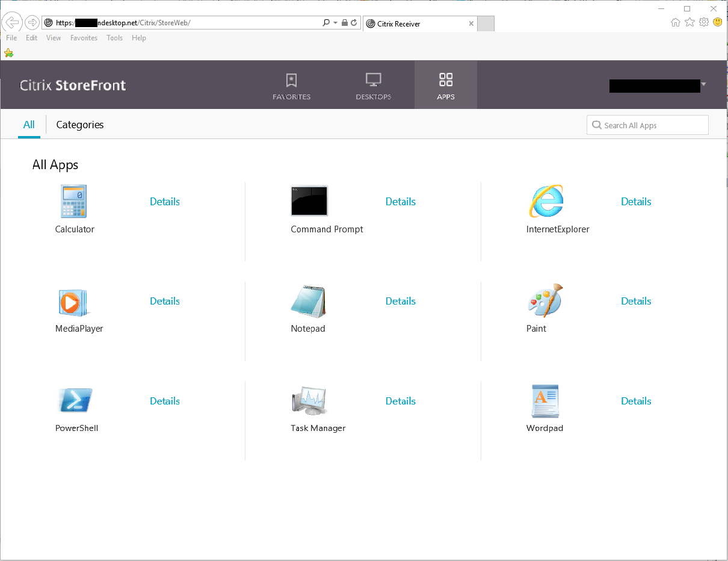This screenshot has width=728, height=561.
Task: Open the File menu
Action: tap(11, 38)
